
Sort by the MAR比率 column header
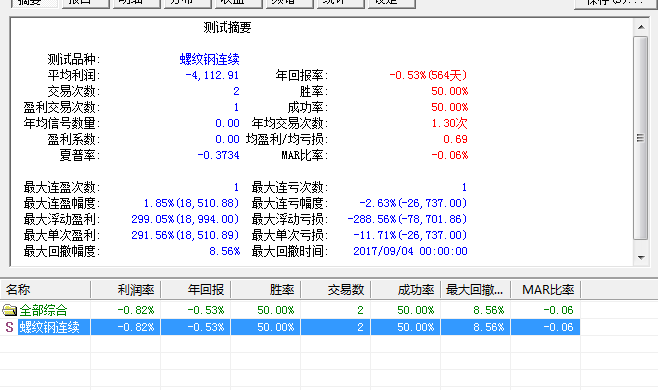(x=546, y=290)
